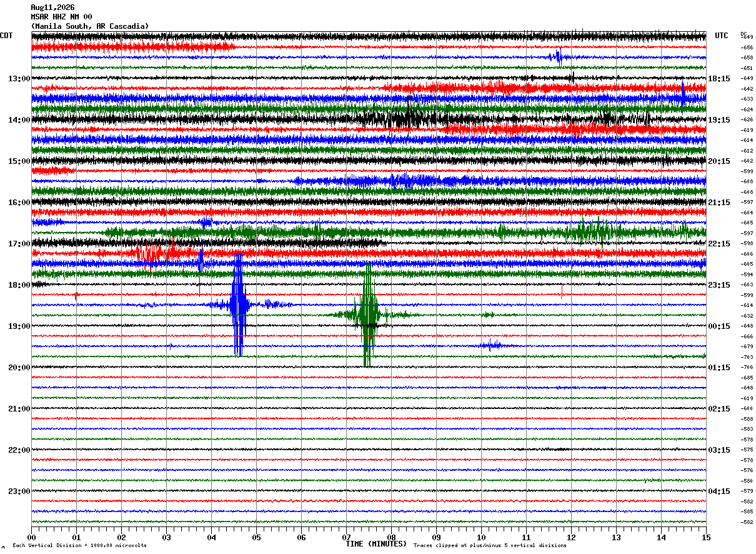Click the UTC timezone header

pyautogui.click(x=722, y=36)
